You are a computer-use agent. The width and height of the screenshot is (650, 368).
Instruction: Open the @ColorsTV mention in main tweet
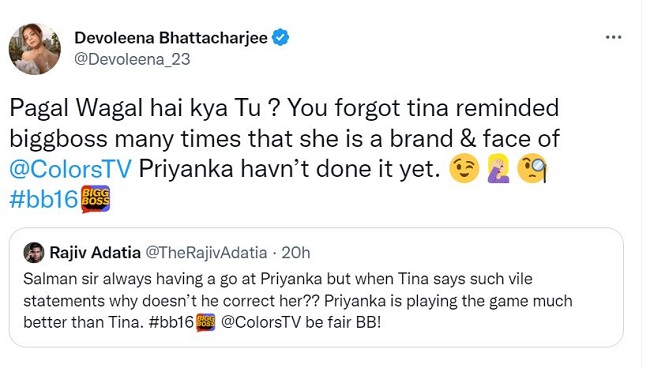point(70,169)
